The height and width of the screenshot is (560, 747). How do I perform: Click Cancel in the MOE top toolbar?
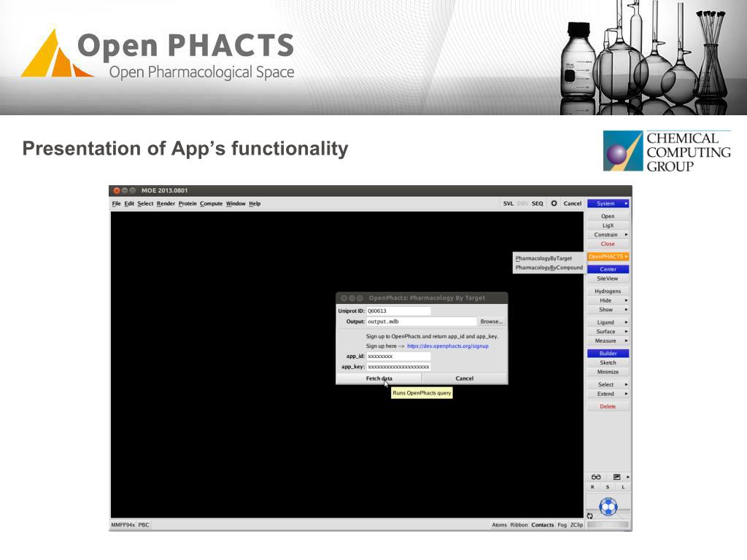572,203
